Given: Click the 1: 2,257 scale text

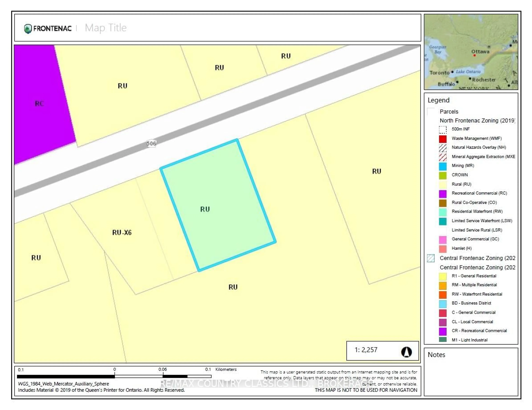Looking at the screenshot, I should (366, 350).
